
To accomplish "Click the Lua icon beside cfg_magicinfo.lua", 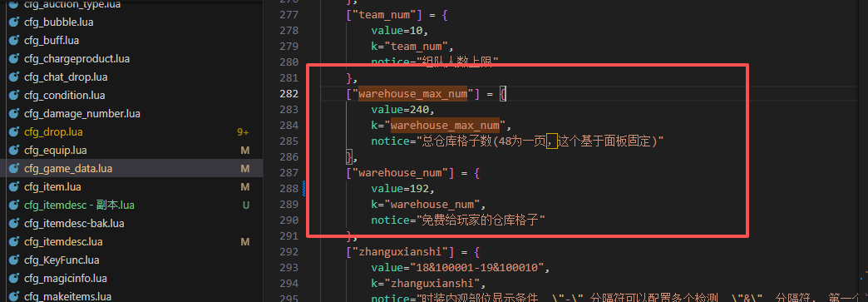I will click(x=14, y=278).
